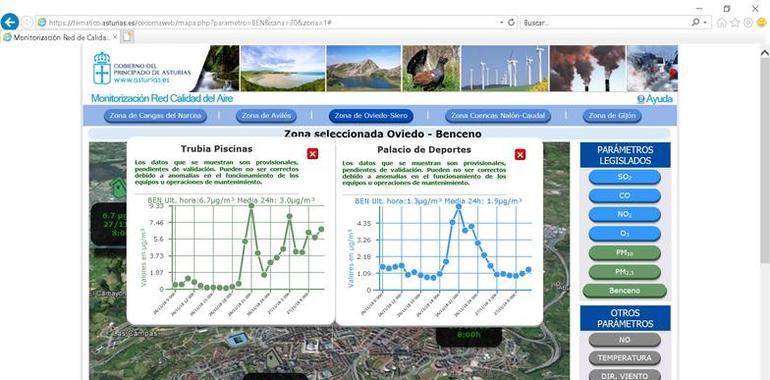Click the PARÁMETROS LEGISLADOS header

point(625,155)
